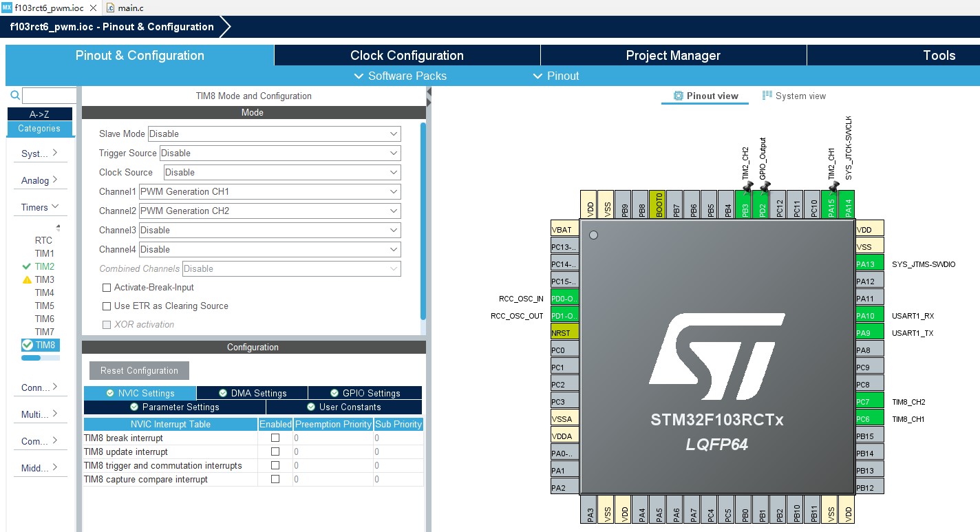The width and height of the screenshot is (980, 532).
Task: Click the search magnifier icon
Action: pyautogui.click(x=14, y=96)
